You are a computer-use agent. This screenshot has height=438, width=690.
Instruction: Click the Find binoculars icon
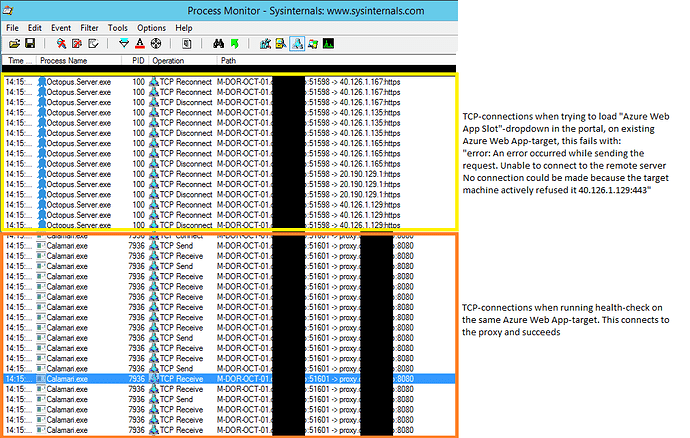[x=218, y=44]
